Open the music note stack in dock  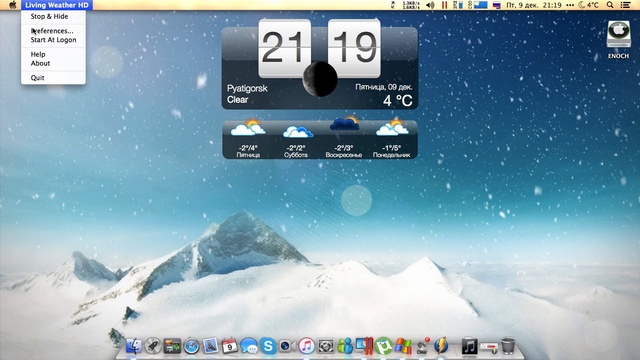[469, 346]
